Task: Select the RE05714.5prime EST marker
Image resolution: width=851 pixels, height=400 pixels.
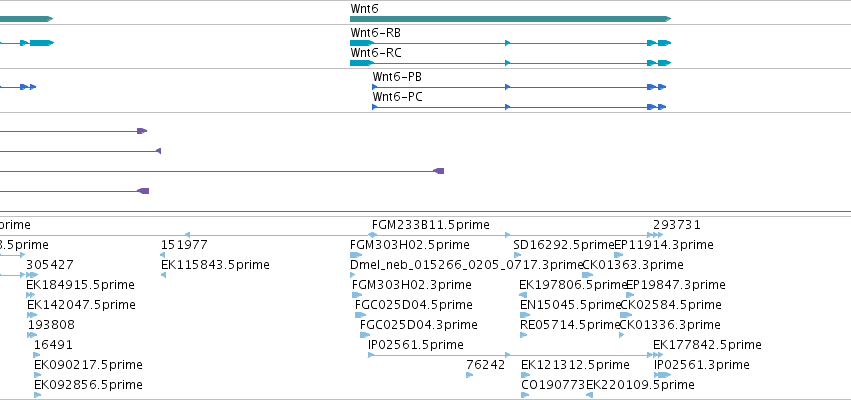Action: [x=523, y=335]
